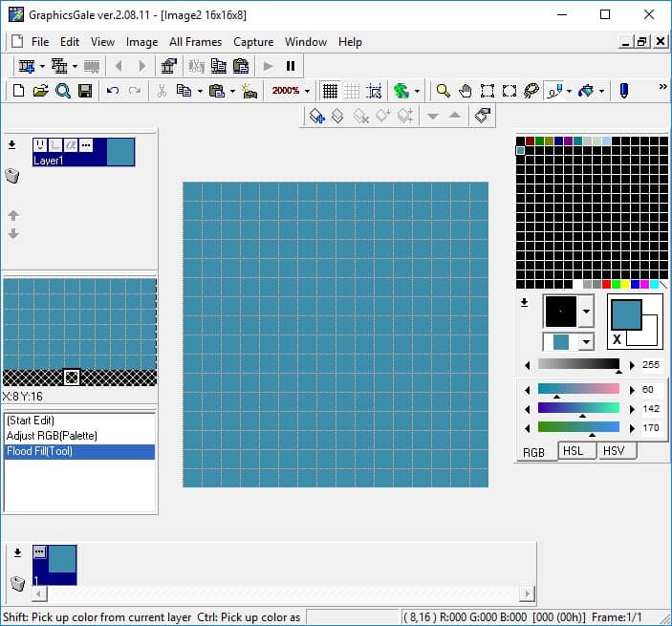Copy frame icon in frame toolbar

219,66
